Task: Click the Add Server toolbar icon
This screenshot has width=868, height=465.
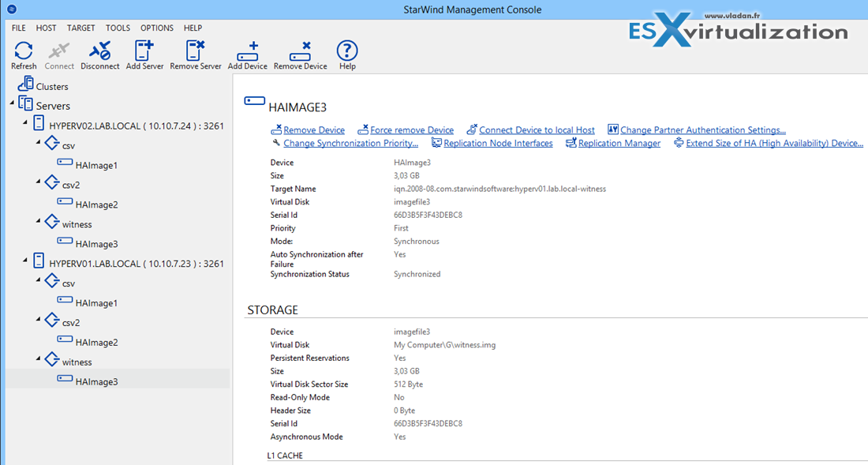Action: (x=144, y=51)
